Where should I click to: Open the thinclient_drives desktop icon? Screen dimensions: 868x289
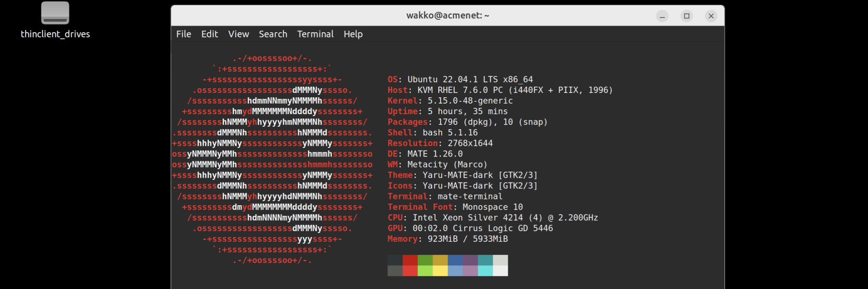[55, 14]
